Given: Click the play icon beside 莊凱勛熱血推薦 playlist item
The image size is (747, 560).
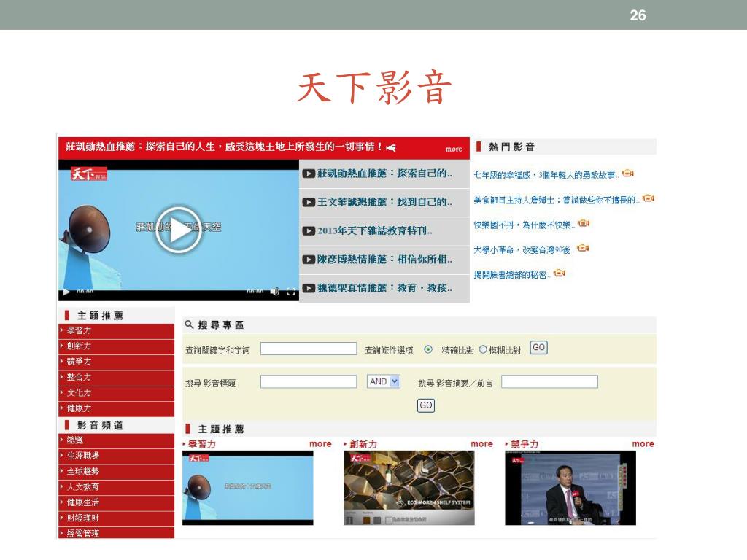Looking at the screenshot, I should [309, 174].
